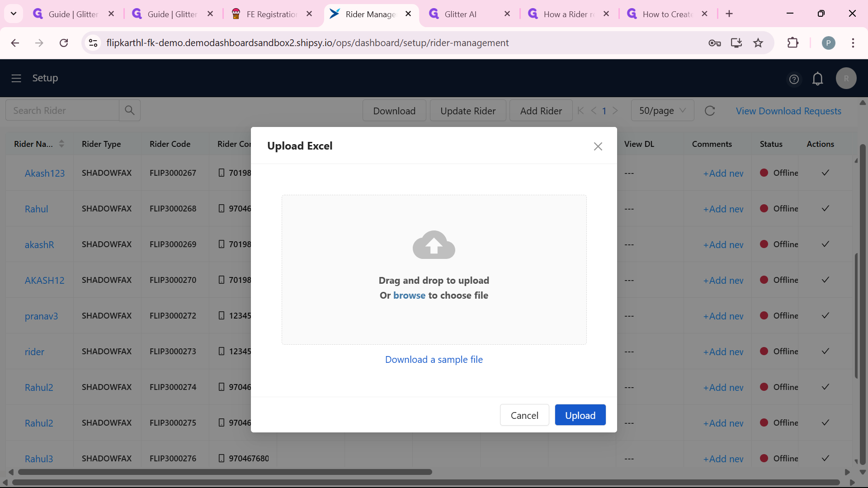Viewport: 868px width, 488px height.
Task: Add new comment for Akash123 row
Action: (723, 174)
